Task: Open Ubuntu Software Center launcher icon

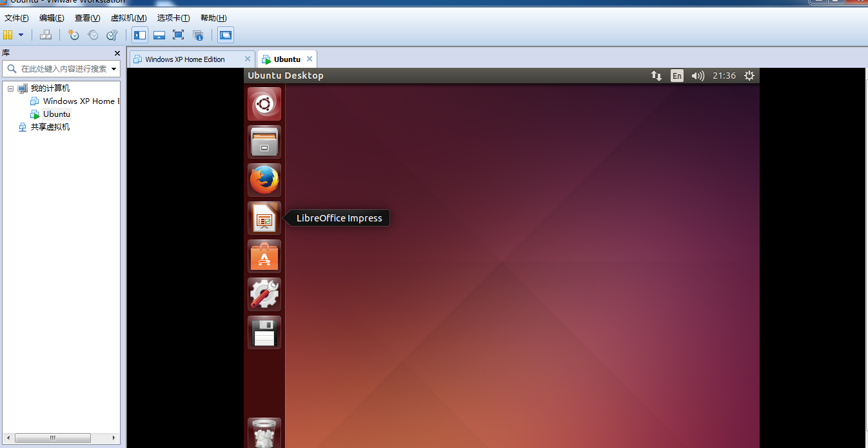Action: [264, 256]
